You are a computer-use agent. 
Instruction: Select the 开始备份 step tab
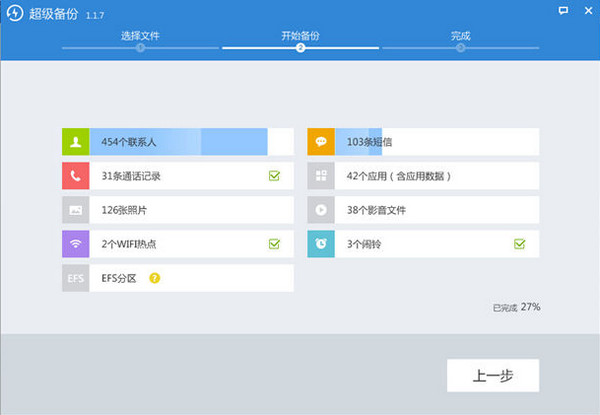pyautogui.click(x=300, y=36)
